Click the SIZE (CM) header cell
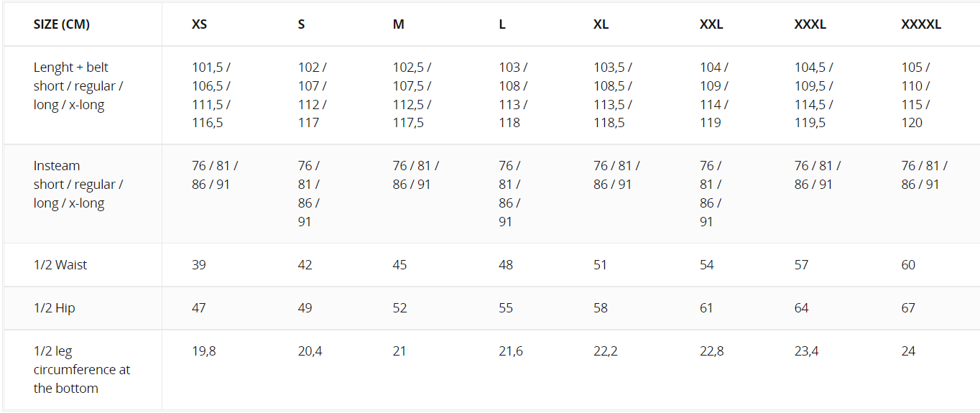Screen dimensions: 980x413 point(62,24)
